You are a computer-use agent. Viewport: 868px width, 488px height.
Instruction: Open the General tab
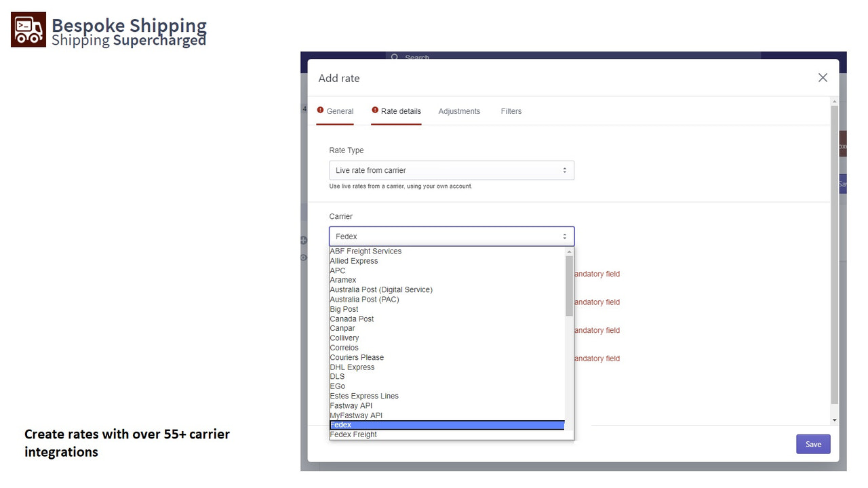click(340, 111)
